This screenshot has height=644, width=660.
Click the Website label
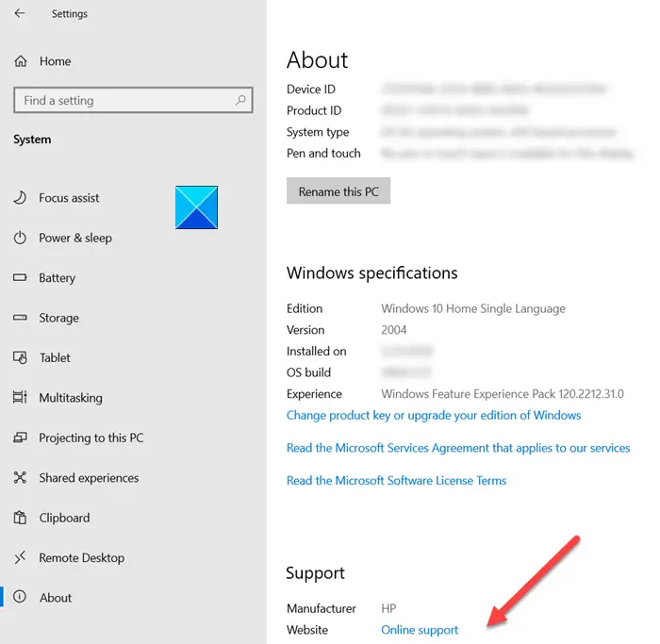(307, 630)
